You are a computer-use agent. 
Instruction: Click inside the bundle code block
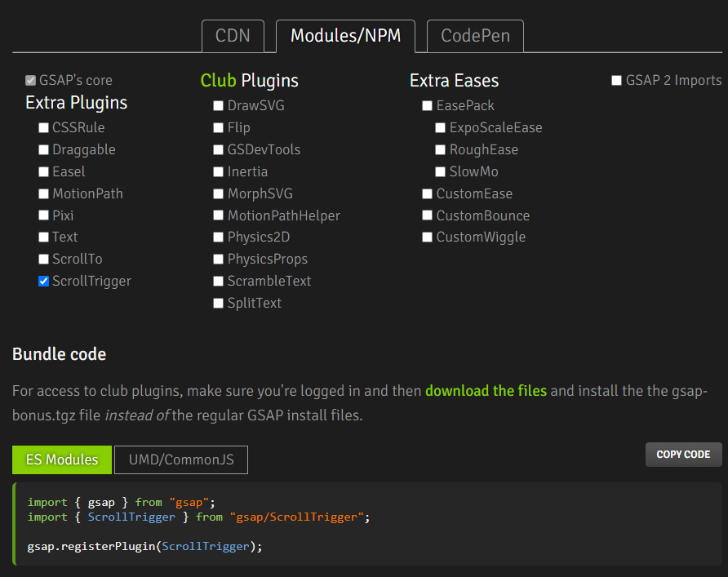pyautogui.click(x=367, y=524)
